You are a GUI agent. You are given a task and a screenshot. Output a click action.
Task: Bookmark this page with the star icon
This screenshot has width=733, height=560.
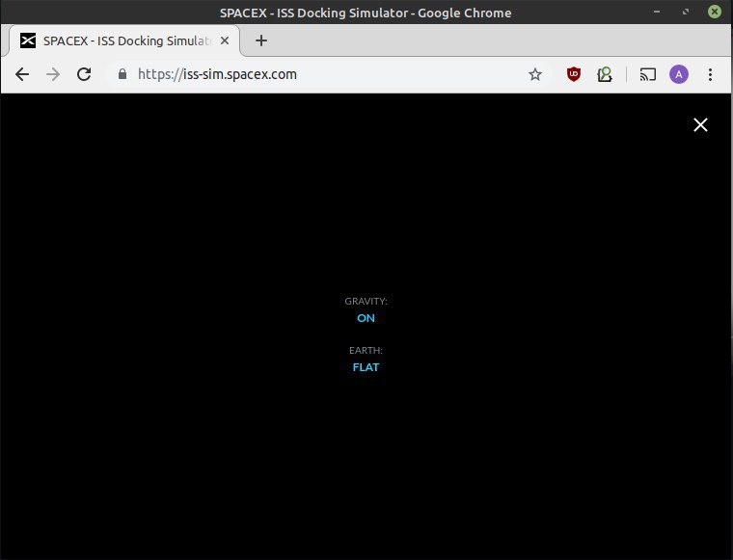[534, 74]
